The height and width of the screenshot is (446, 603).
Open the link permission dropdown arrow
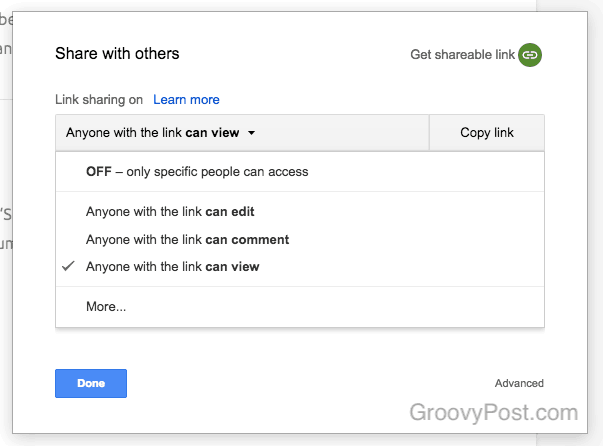(x=252, y=133)
